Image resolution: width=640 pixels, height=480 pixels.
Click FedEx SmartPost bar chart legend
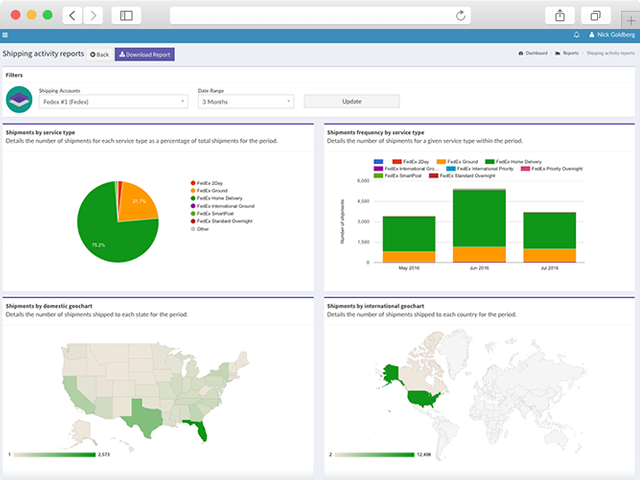point(398,176)
